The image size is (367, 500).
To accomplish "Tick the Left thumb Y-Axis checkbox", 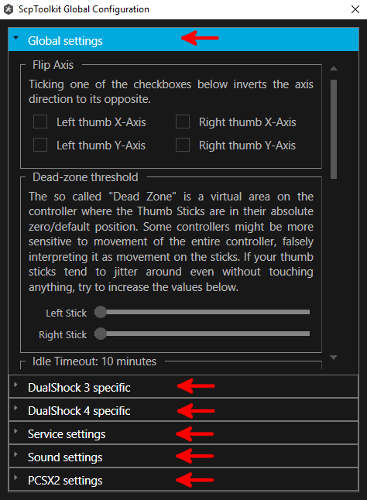I will coord(40,145).
